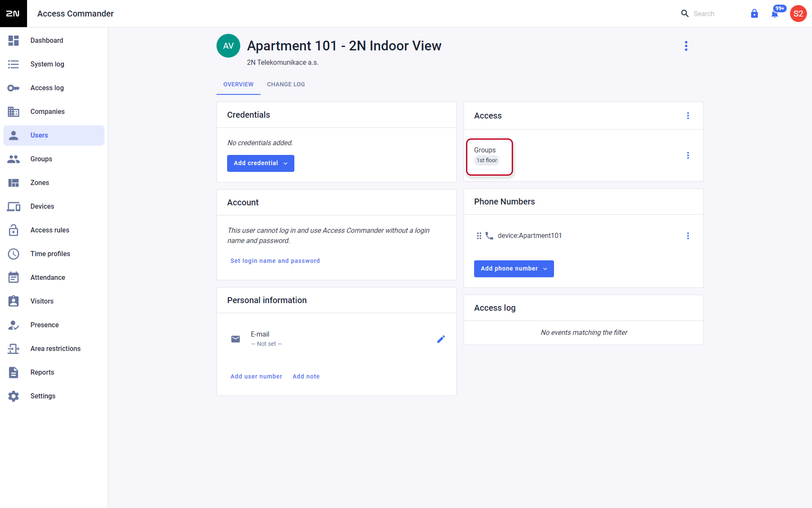Click the company name 2N Telekomunikace a.s.

click(x=283, y=62)
